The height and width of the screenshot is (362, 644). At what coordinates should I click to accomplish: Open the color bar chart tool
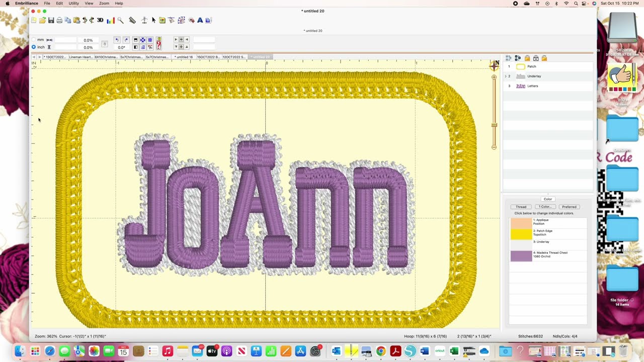click(x=111, y=20)
